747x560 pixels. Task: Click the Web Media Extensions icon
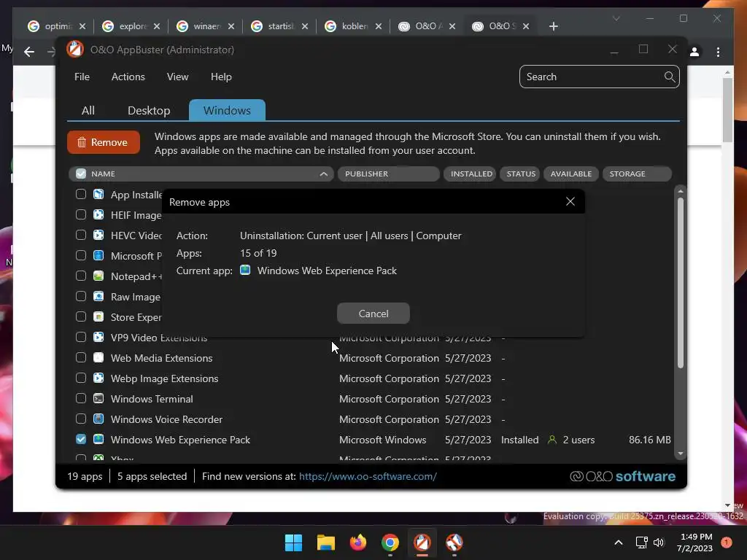(98, 357)
